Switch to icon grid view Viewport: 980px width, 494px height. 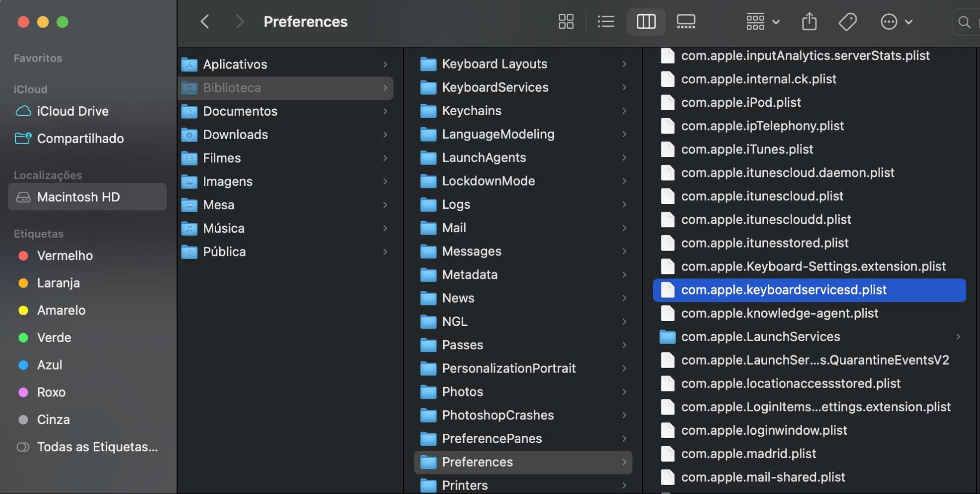(x=566, y=22)
